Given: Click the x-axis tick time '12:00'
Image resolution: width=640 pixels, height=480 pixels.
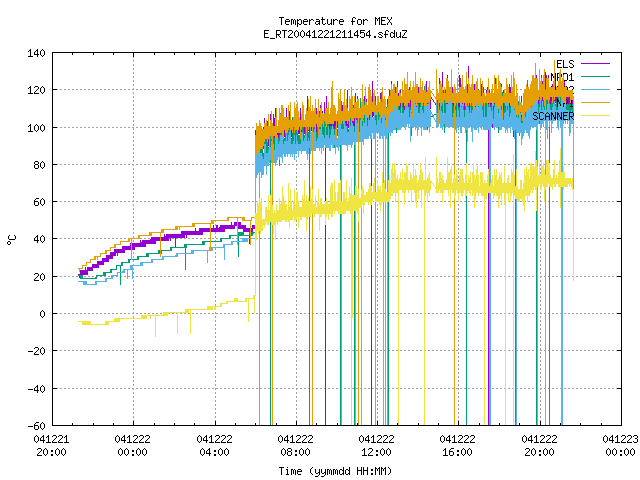Looking at the screenshot, I should pyautogui.click(x=376, y=452).
